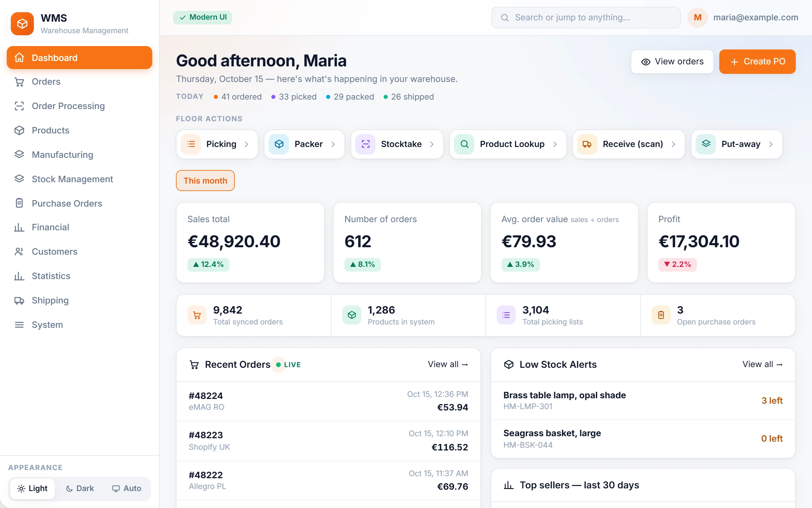The height and width of the screenshot is (508, 812).
Task: Click the Packer box icon tile
Action: point(279,144)
